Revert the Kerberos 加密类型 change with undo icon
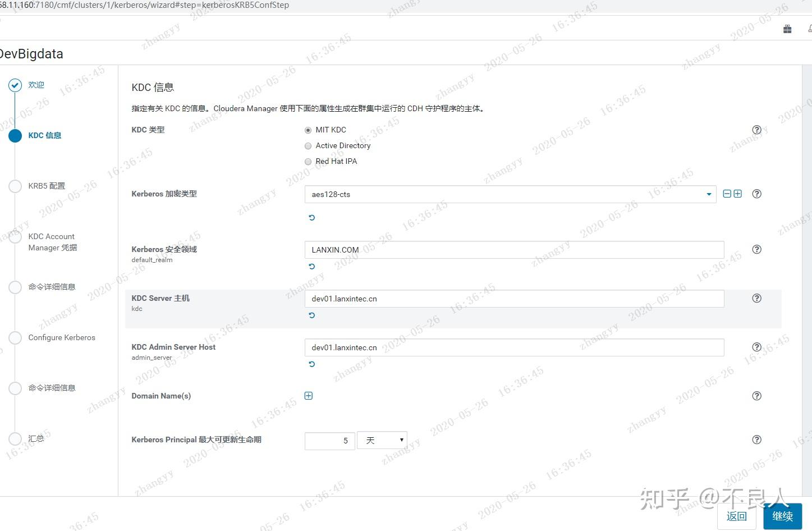Viewport: 812px width, 531px height. 311,217
